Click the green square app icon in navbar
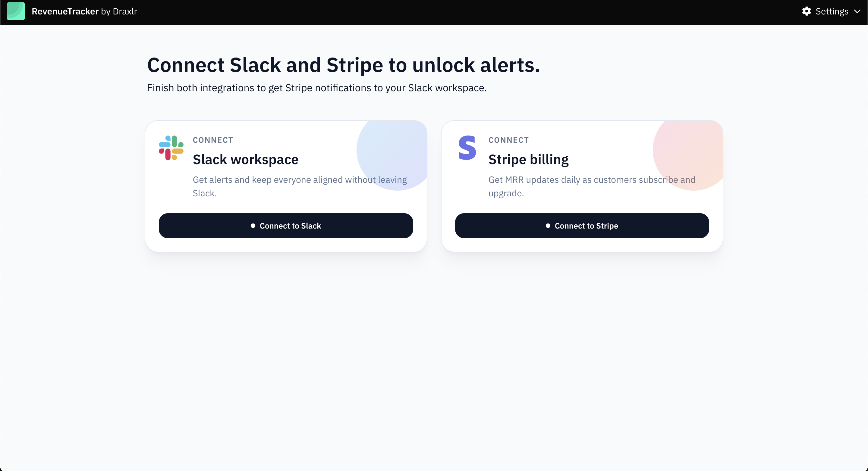868x471 pixels. [15, 11]
